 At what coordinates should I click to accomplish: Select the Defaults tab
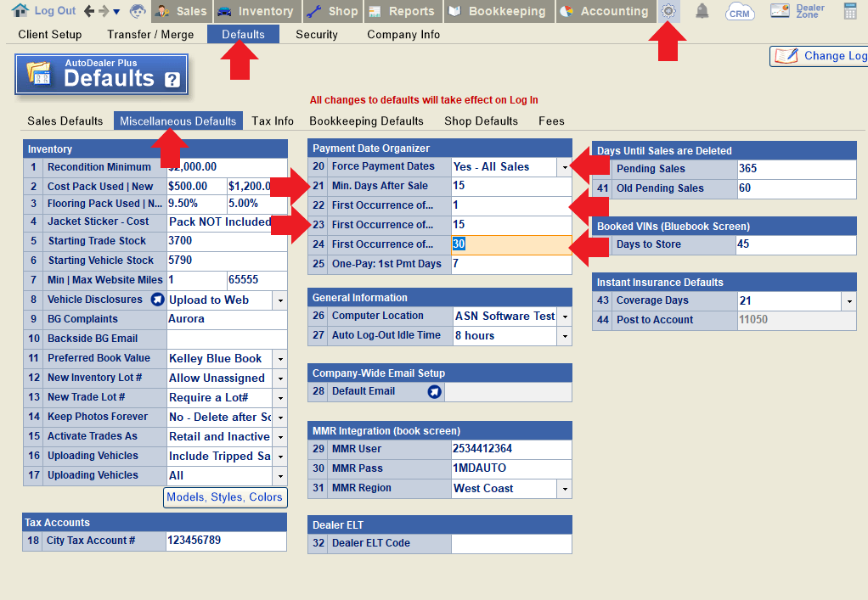pos(243,34)
